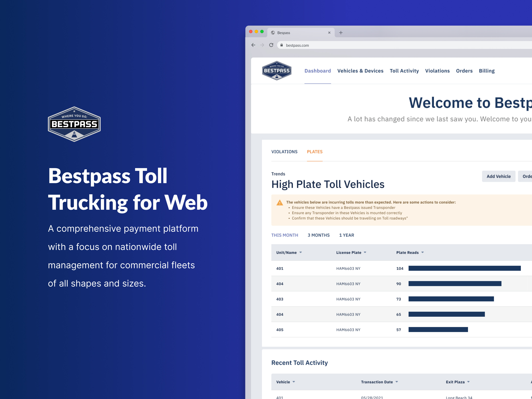Image resolution: width=532 pixels, height=399 pixels.
Task: Click the browser back arrow
Action: click(x=253, y=45)
